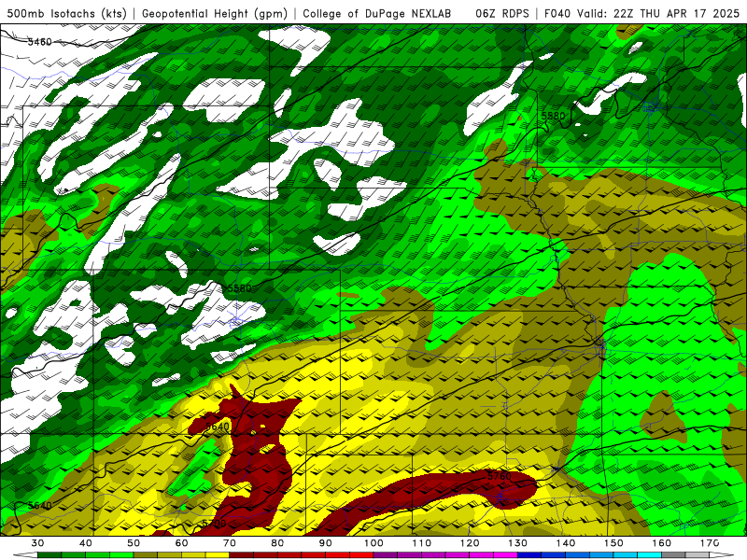This screenshot has width=747, height=560.
Task: Click the '500mb Isotachs (kts)' title text
Action: [66, 13]
